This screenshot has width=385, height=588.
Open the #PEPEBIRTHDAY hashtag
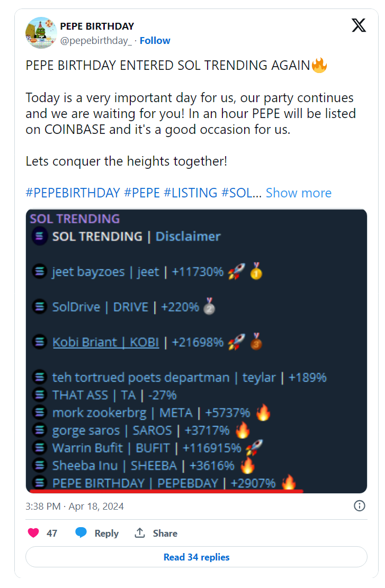(73, 193)
